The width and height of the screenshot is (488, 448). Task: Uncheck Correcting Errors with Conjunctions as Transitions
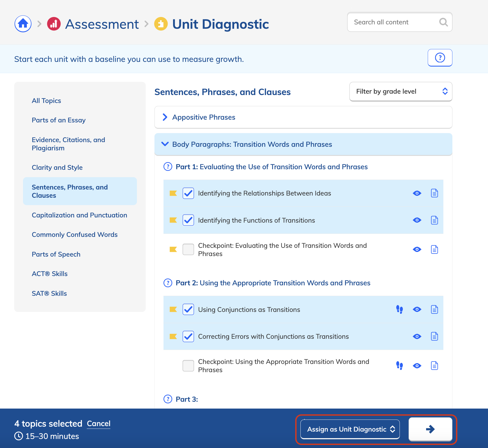(188, 336)
